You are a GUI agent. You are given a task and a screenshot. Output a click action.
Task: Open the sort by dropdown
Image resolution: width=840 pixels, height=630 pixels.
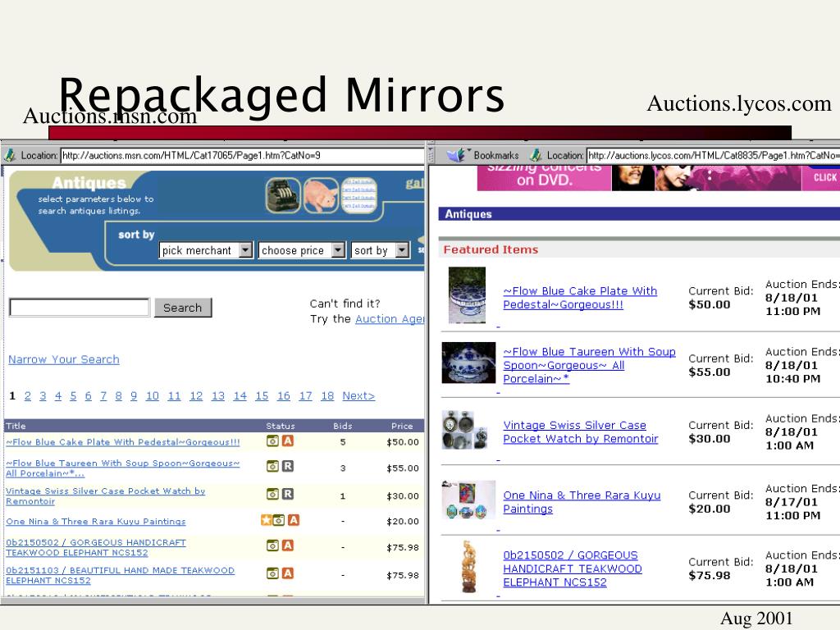(381, 250)
